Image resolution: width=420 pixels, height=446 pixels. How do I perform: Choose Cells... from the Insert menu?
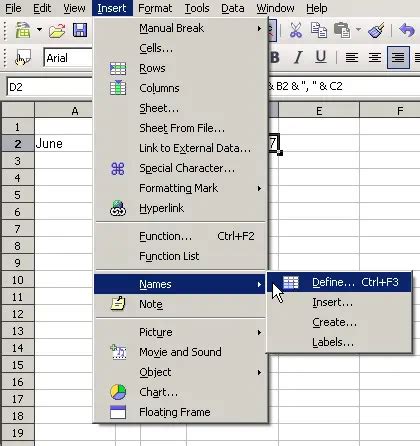tap(180, 48)
